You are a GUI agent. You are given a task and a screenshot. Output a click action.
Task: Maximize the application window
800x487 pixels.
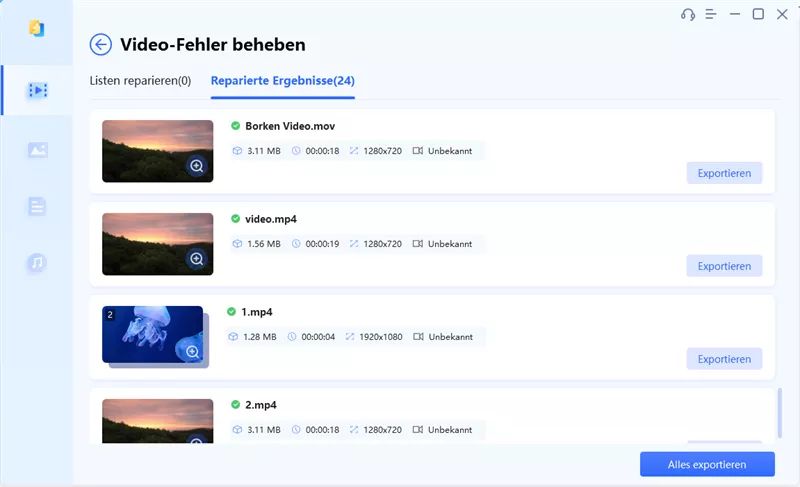click(x=758, y=14)
